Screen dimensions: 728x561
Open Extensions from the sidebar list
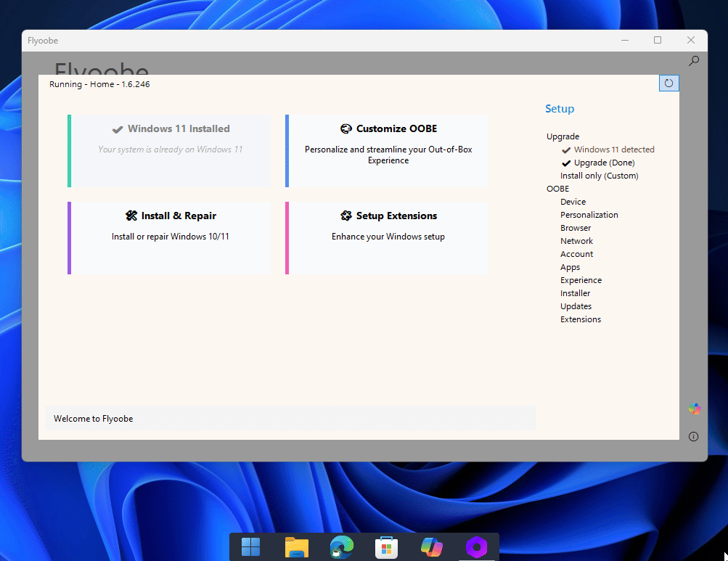(x=580, y=319)
